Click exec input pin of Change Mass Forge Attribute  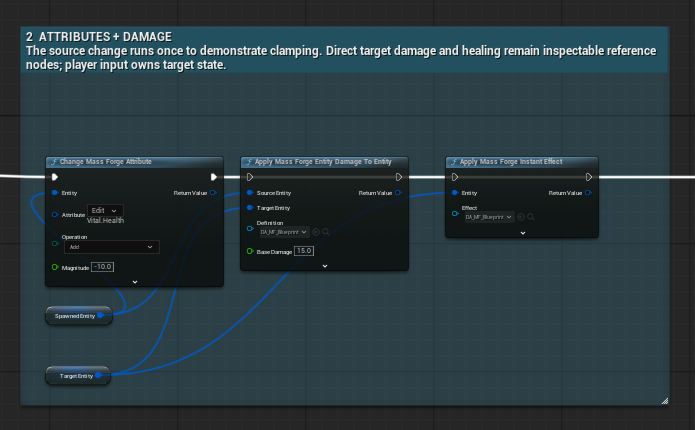[55, 177]
